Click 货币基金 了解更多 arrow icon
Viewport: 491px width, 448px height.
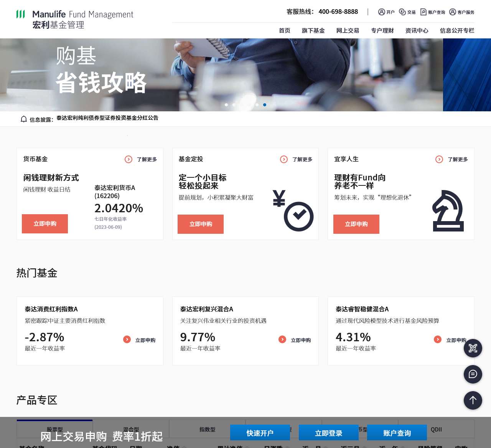pyautogui.click(x=129, y=159)
